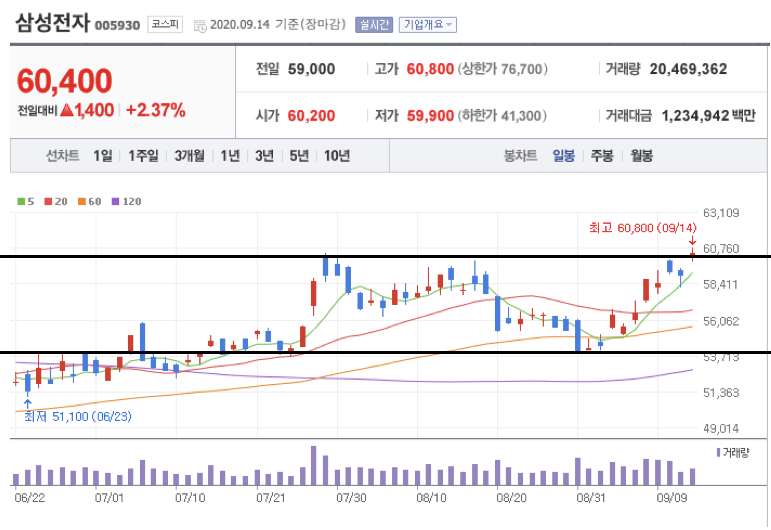Click the 07/21 date axis label

270,498
